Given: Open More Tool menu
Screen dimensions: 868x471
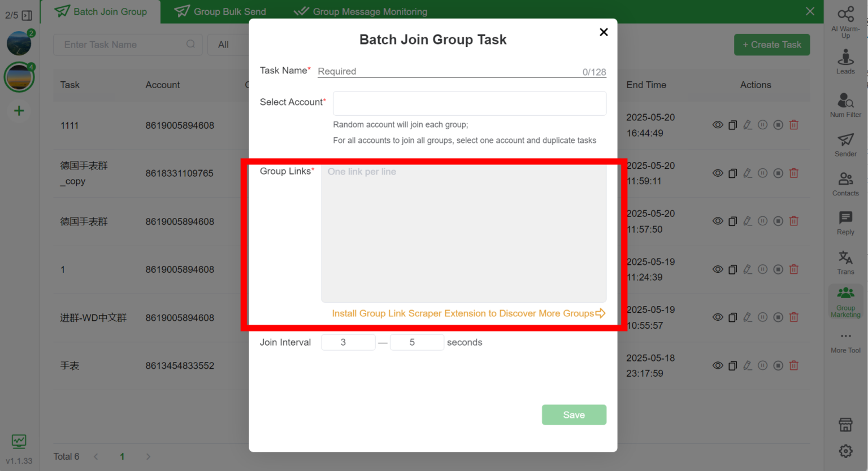Looking at the screenshot, I should coord(845,342).
